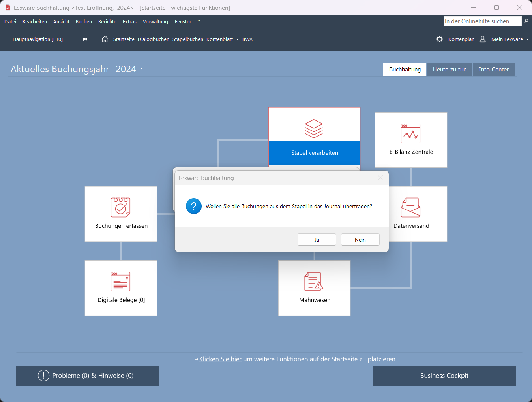
Task: Open the Business Cockpit button
Action: (x=444, y=376)
